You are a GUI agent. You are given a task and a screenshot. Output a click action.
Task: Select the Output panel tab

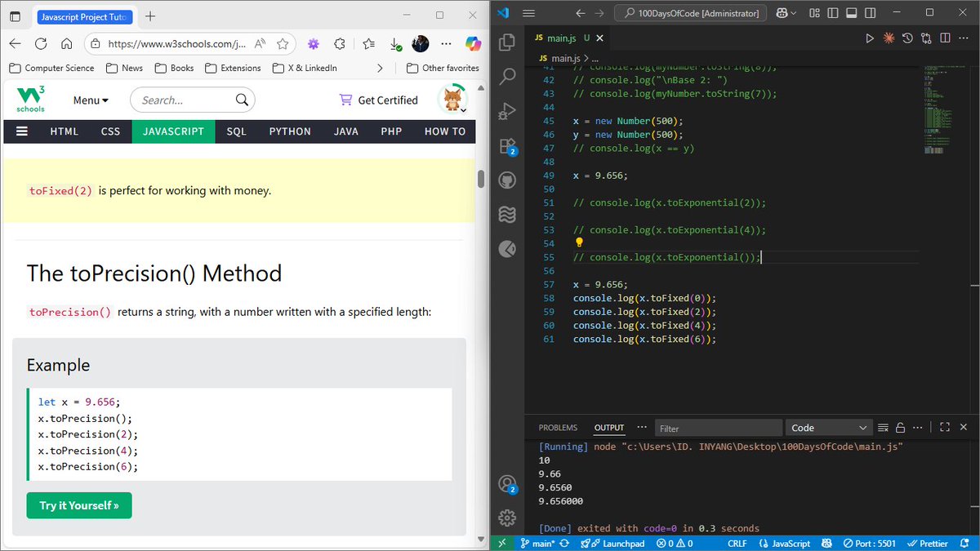point(609,428)
